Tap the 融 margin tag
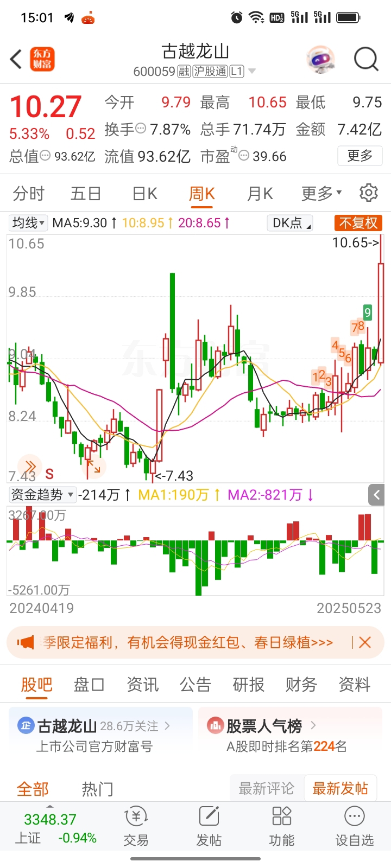Viewport: 391px width, 868px height. coord(184,71)
